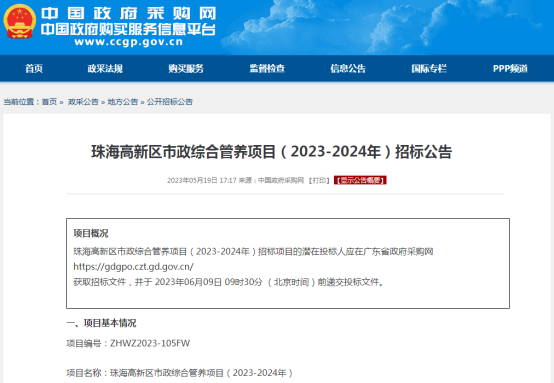Click the 政采公告 breadcrumb link
The image size is (554, 383).
tap(83, 102)
